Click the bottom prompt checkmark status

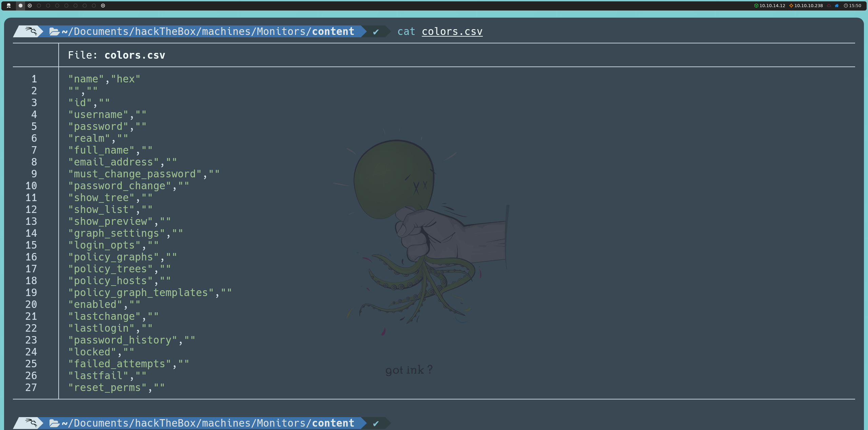click(x=376, y=423)
